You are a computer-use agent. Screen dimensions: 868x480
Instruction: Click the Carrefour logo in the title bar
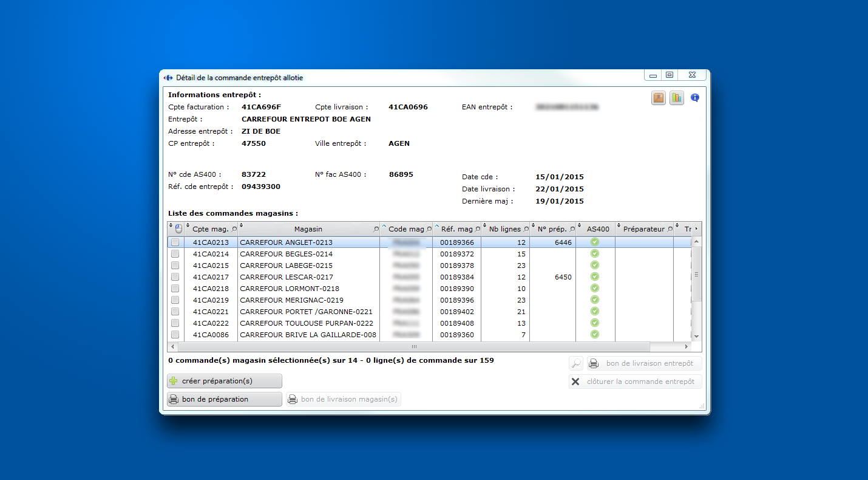pyautogui.click(x=168, y=78)
